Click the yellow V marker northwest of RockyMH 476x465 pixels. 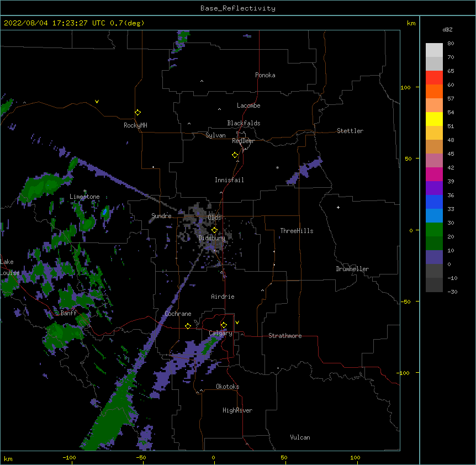click(97, 102)
